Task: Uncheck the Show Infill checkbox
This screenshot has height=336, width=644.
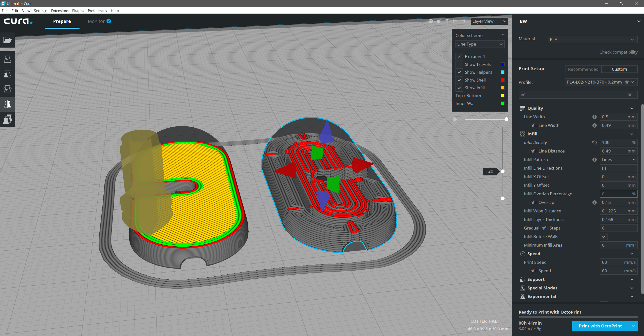Action: pyautogui.click(x=459, y=88)
